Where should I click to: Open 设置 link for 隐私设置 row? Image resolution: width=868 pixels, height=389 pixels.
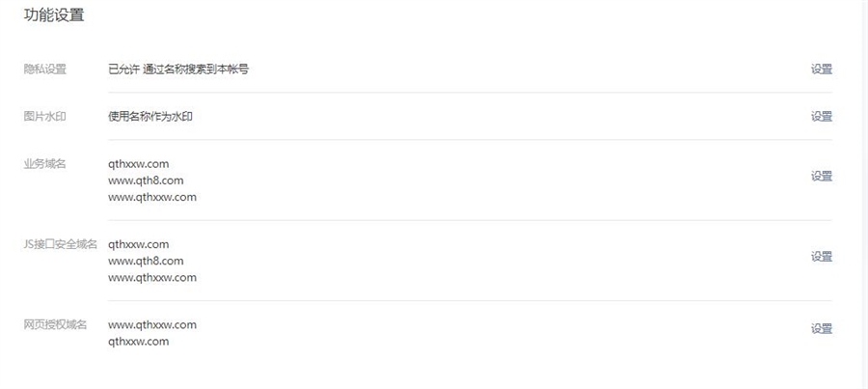coord(821,69)
